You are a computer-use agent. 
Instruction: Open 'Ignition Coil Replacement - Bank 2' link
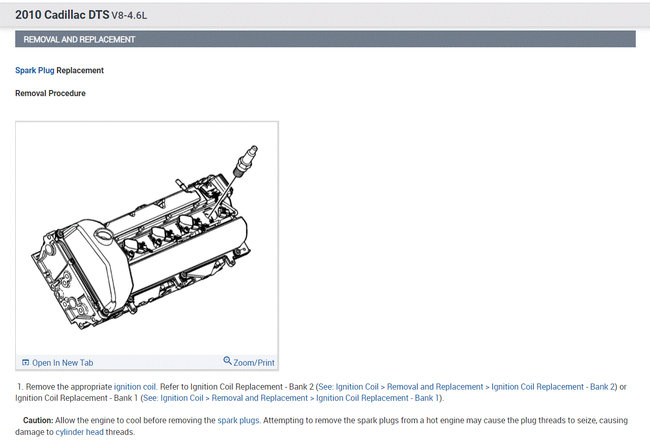[x=553, y=387]
